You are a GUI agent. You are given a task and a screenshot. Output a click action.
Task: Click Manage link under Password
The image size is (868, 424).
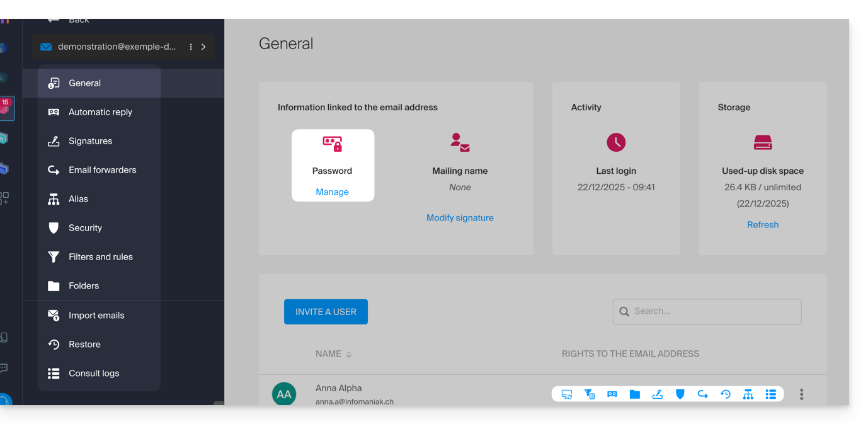click(332, 192)
